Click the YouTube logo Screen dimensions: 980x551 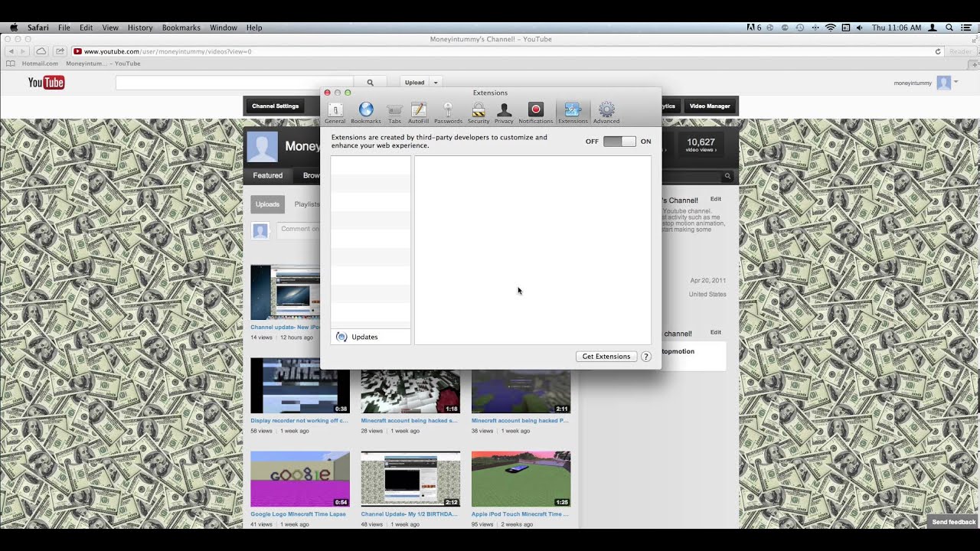[46, 83]
